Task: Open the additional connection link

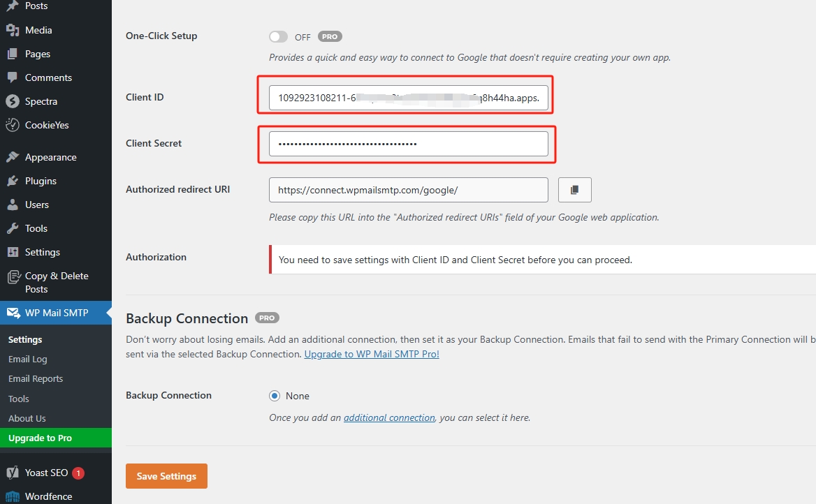Action: click(389, 417)
